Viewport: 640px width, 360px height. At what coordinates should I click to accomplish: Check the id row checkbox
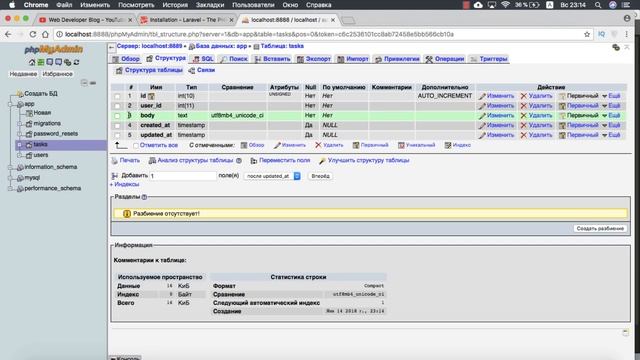click(x=118, y=96)
